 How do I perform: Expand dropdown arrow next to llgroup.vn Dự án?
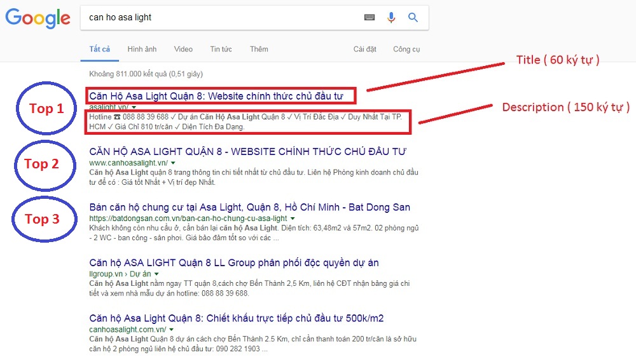coord(156,274)
